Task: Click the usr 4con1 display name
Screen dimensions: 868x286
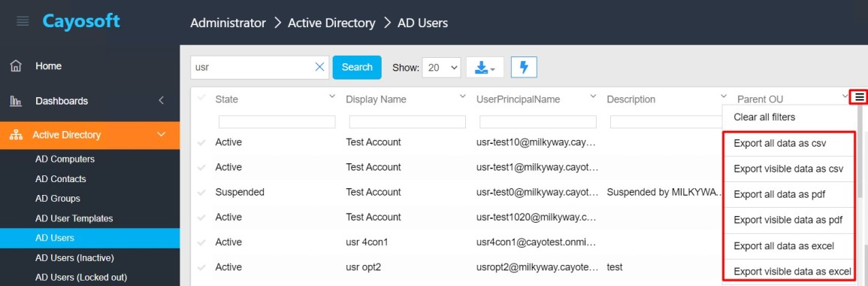Action: point(366,242)
